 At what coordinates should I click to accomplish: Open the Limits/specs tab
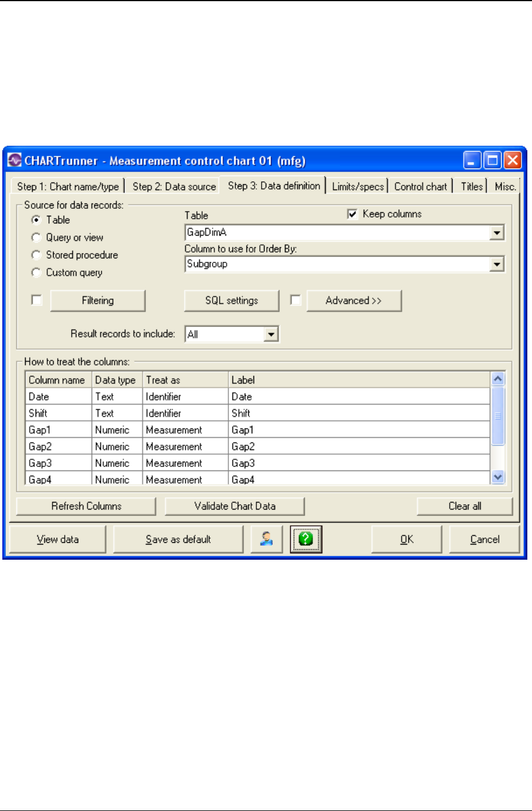pyautogui.click(x=358, y=187)
